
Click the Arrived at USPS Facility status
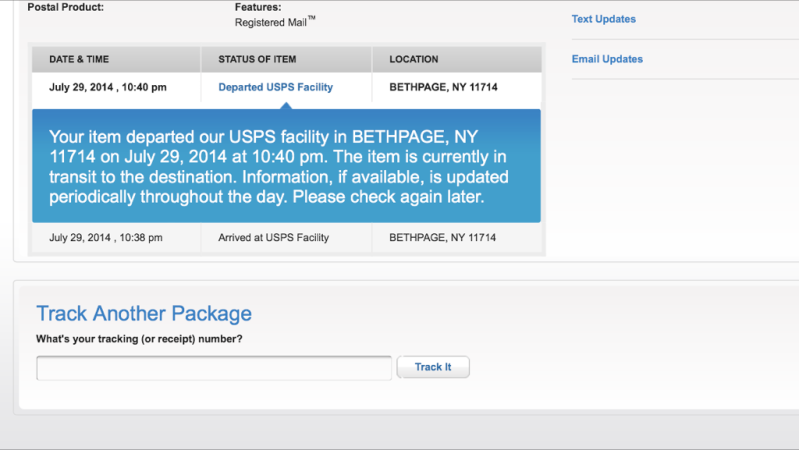(x=273, y=238)
